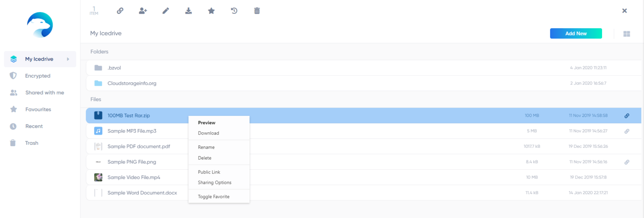Choose Sharing Options from context menu
The height and width of the screenshot is (218, 644).
(214, 183)
